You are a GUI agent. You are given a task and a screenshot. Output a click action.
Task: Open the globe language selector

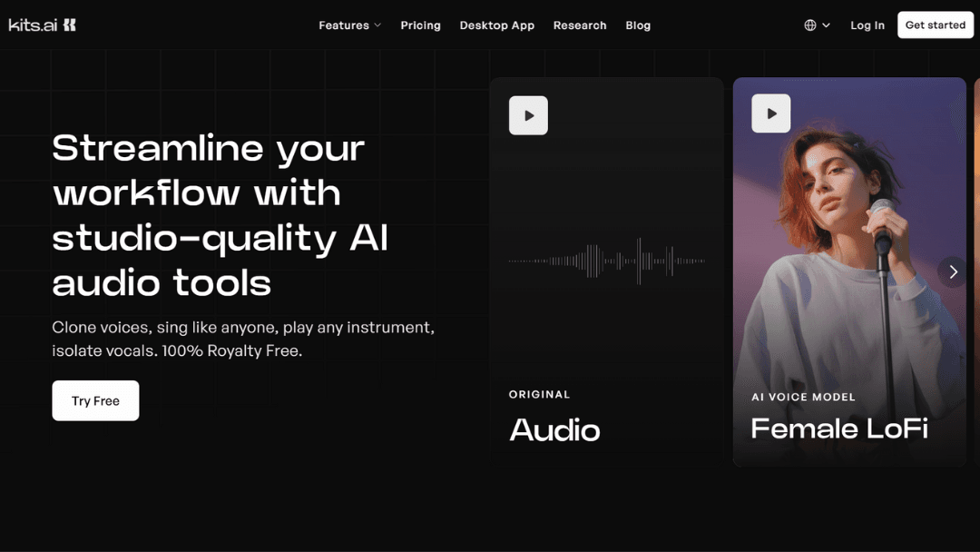[x=810, y=25]
